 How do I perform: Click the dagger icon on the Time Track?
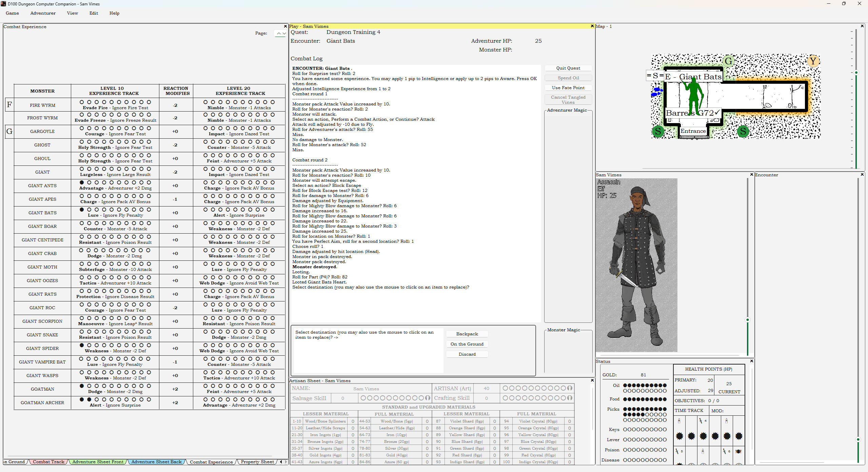pos(701,421)
